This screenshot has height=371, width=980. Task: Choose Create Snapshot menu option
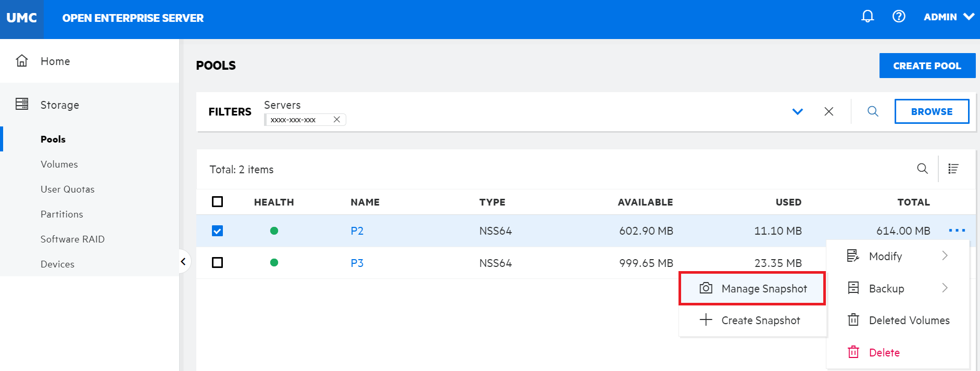coord(752,321)
